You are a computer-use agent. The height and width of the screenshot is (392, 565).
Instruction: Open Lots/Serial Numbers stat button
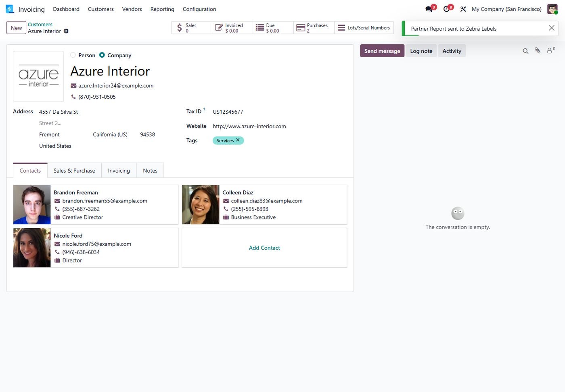pyautogui.click(x=364, y=28)
